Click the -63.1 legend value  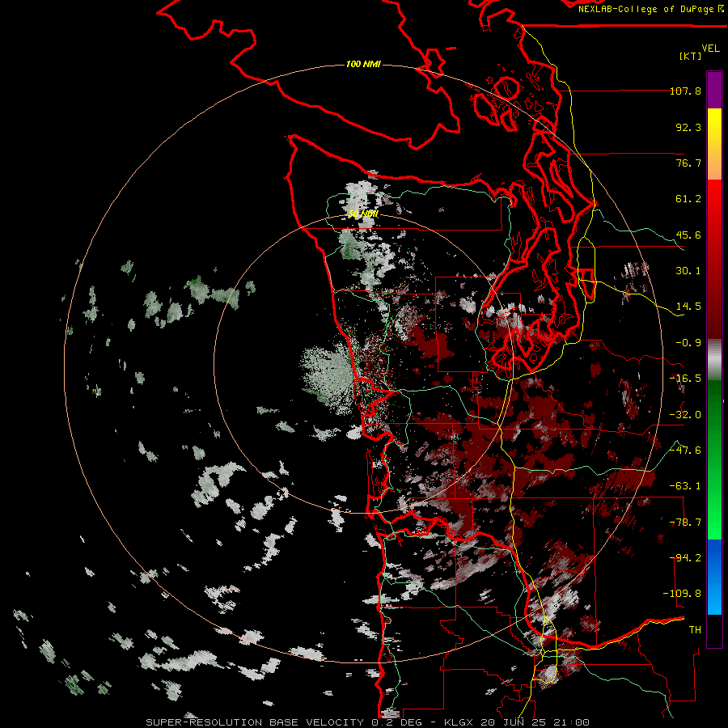(685, 486)
